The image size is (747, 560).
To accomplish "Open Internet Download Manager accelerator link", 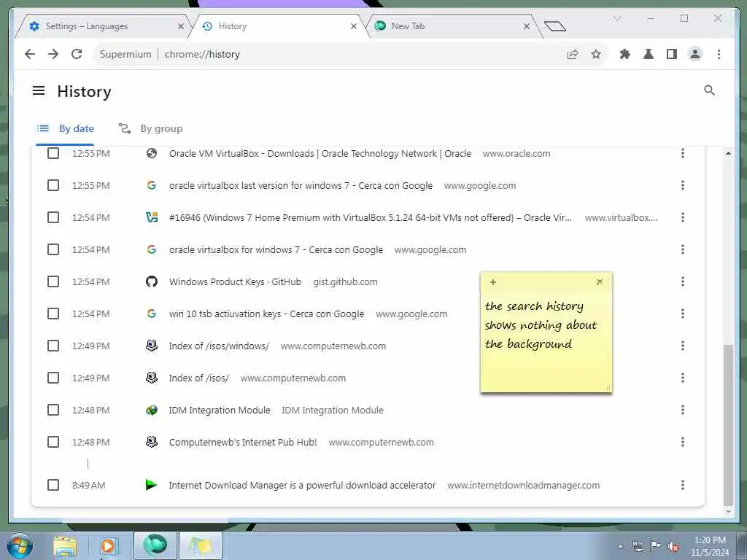I will tap(303, 485).
